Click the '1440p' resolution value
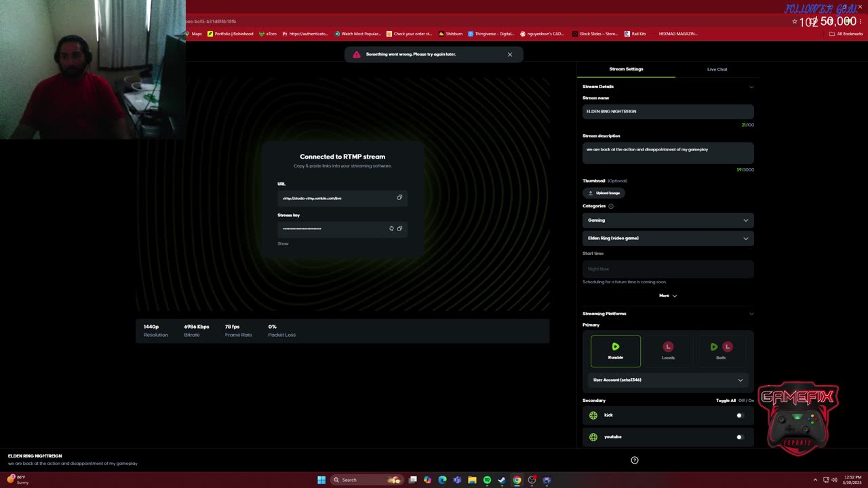This screenshot has height=488, width=868. 151,327
